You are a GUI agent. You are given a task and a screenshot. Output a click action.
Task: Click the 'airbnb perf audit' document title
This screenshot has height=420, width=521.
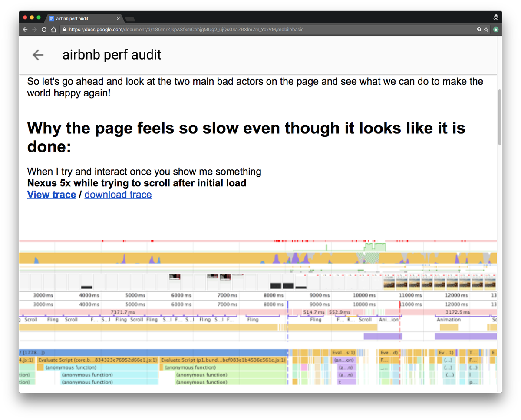click(112, 55)
